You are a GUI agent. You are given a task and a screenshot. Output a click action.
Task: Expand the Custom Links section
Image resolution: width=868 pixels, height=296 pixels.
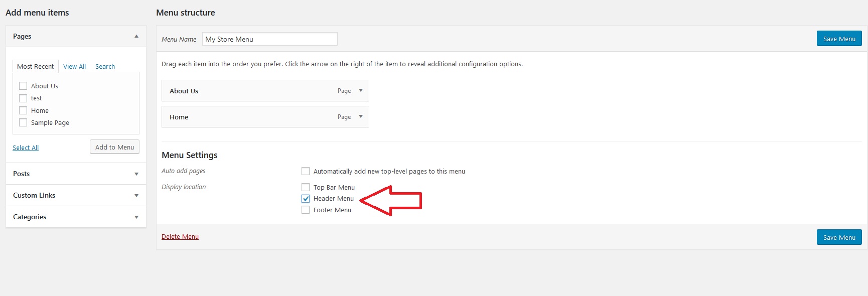(136, 196)
